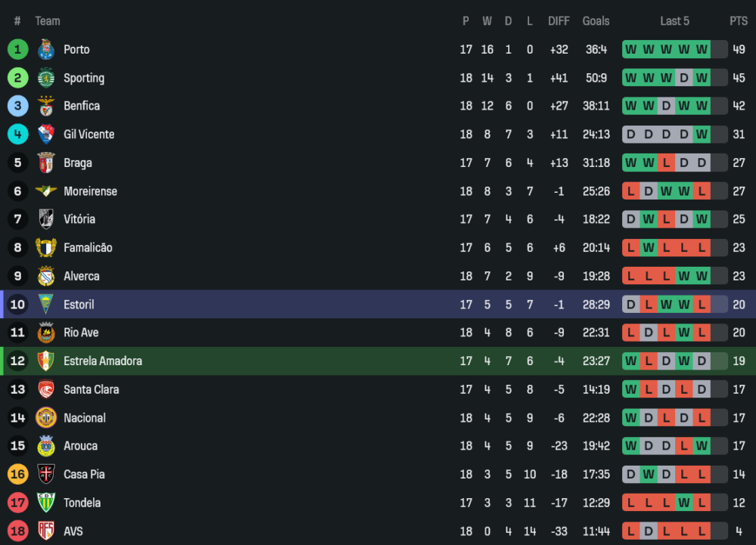Click the Sporting club crest icon
This screenshot has height=545, width=756.
[46, 78]
